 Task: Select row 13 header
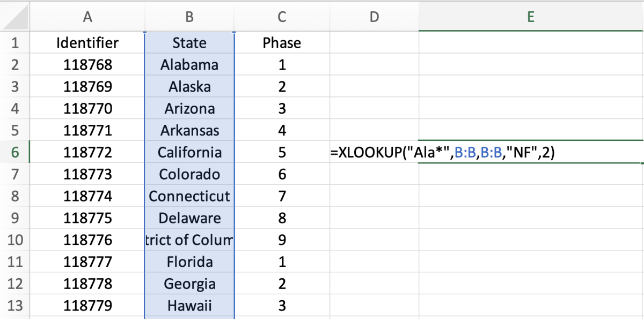tap(14, 306)
